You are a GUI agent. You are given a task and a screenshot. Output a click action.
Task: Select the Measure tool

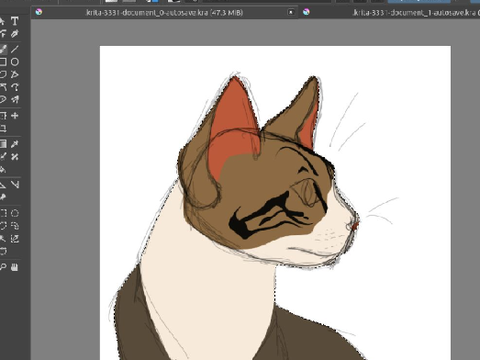coord(15,184)
